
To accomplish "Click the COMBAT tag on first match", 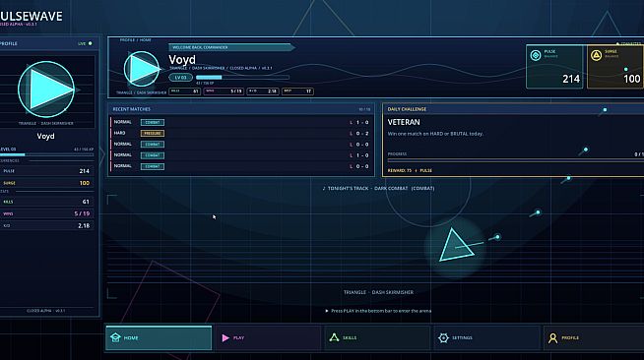I will 153,122.
